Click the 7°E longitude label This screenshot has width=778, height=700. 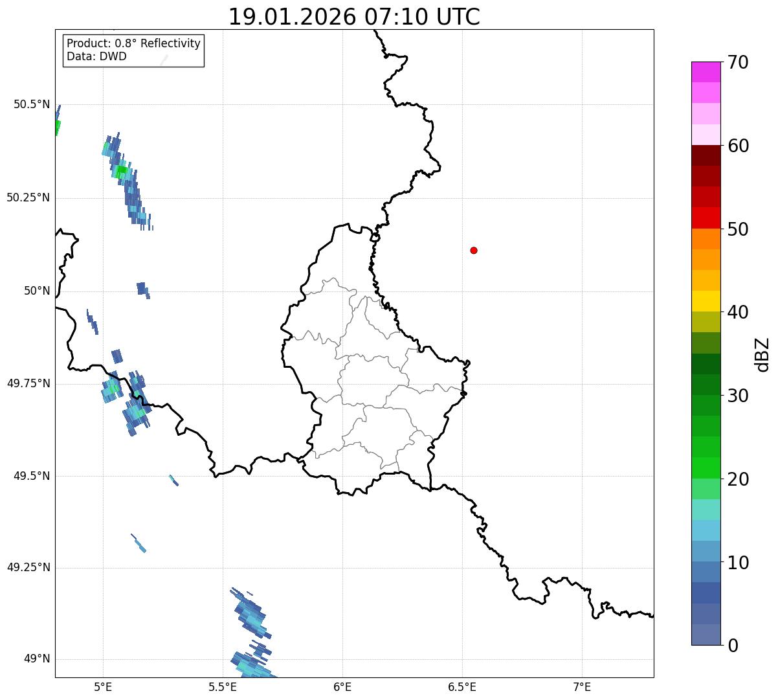coord(582,687)
